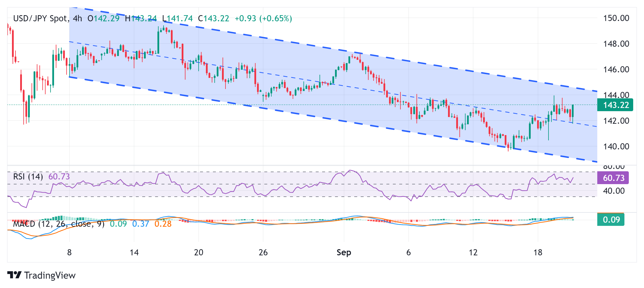Open the MACD (12, 26, close, 9) legend
The image size is (644, 288).
click(59, 224)
